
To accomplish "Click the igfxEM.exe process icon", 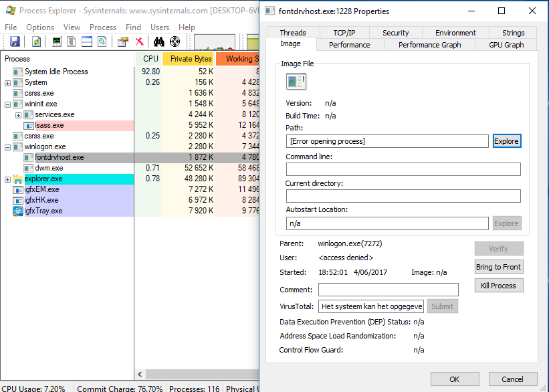I will click(18, 190).
